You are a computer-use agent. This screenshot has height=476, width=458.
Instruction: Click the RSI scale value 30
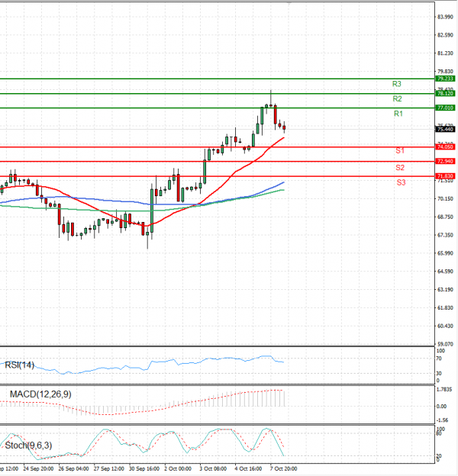pyautogui.click(x=439, y=373)
